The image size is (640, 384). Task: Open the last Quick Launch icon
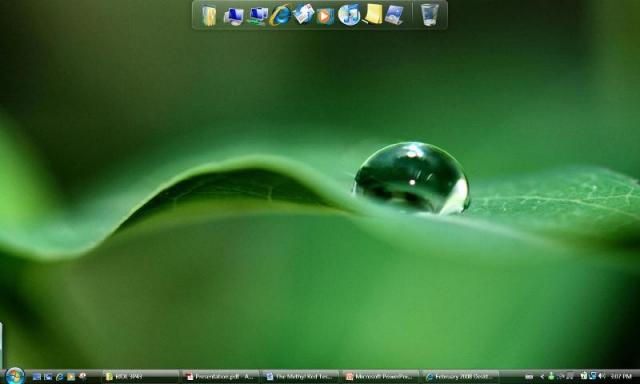pyautogui.click(x=82, y=376)
